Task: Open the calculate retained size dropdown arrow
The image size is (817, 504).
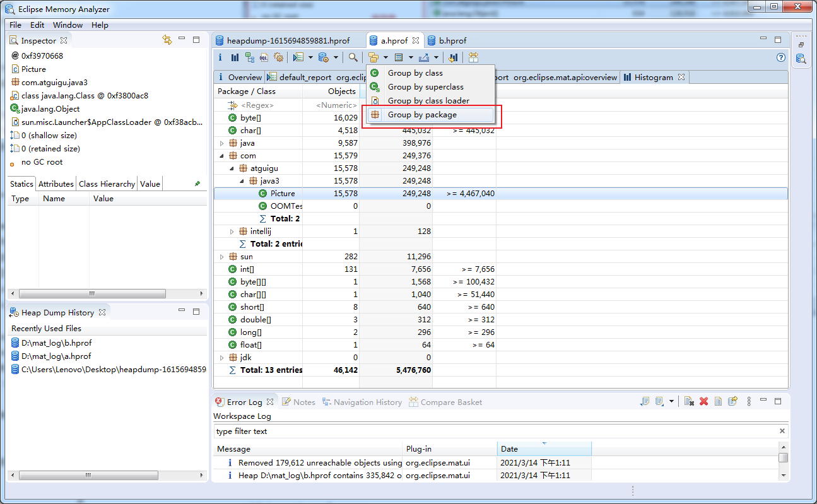Action: pyautogui.click(x=410, y=58)
